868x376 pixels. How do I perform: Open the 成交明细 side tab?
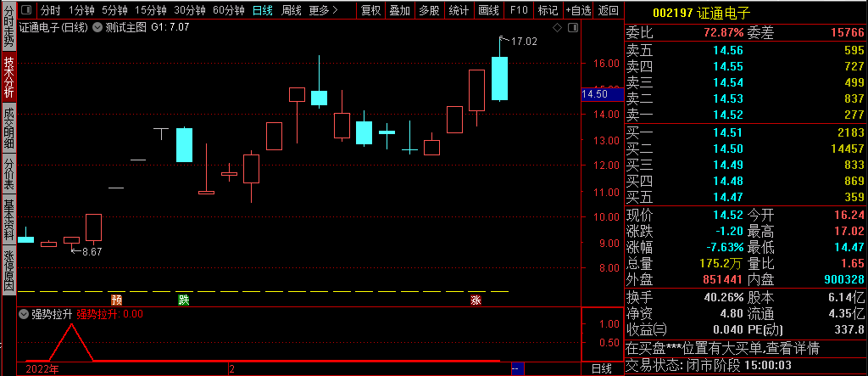point(8,129)
